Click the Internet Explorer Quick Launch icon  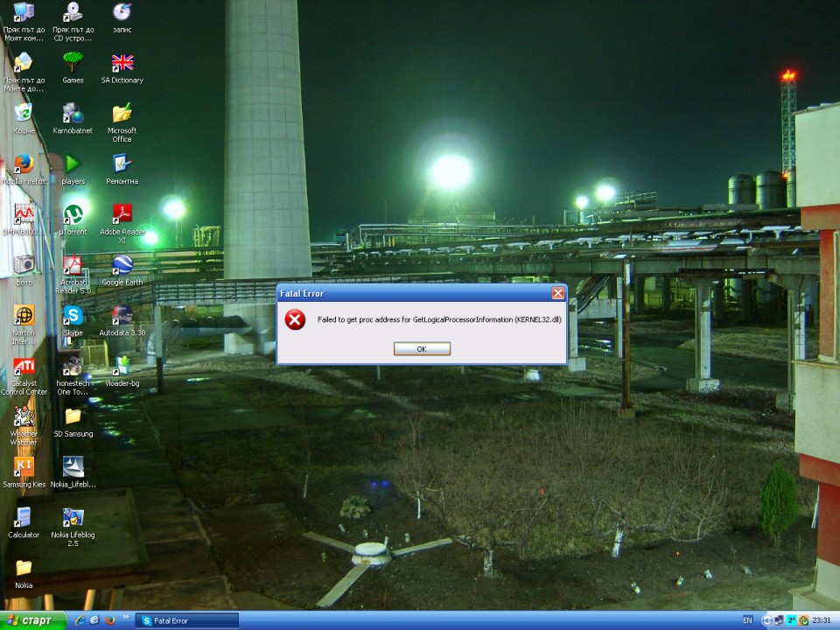80,620
